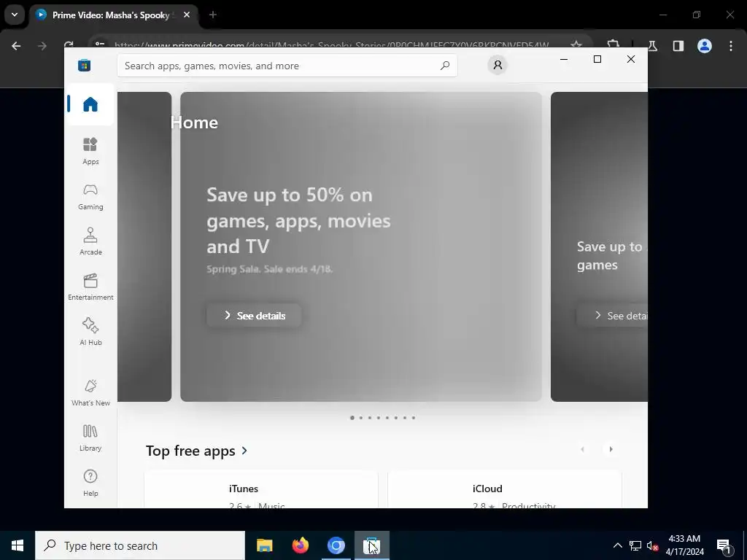Click See details on the right banner
This screenshot has height=560, width=747.
click(x=612, y=315)
